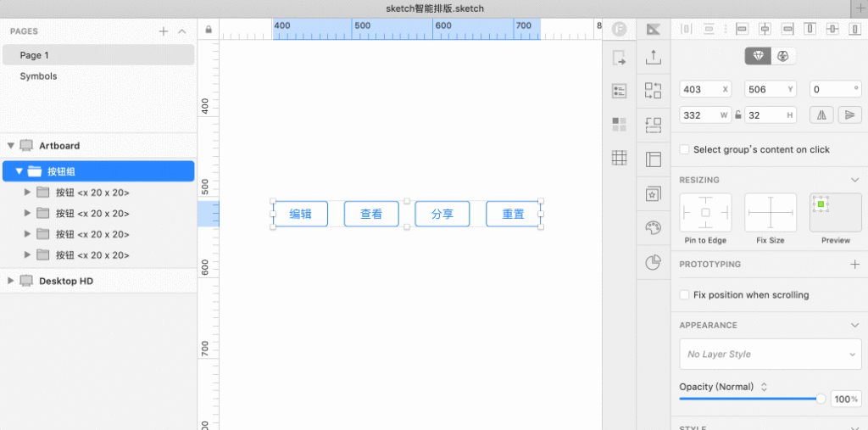Click the Y position field showing 506
868x430 pixels.
pos(771,89)
